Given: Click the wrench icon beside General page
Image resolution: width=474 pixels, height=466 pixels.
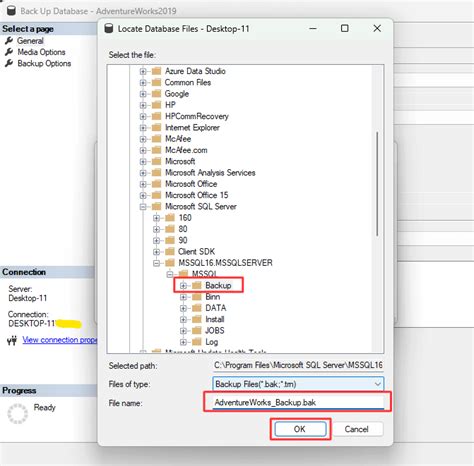Looking at the screenshot, I should coord(9,41).
